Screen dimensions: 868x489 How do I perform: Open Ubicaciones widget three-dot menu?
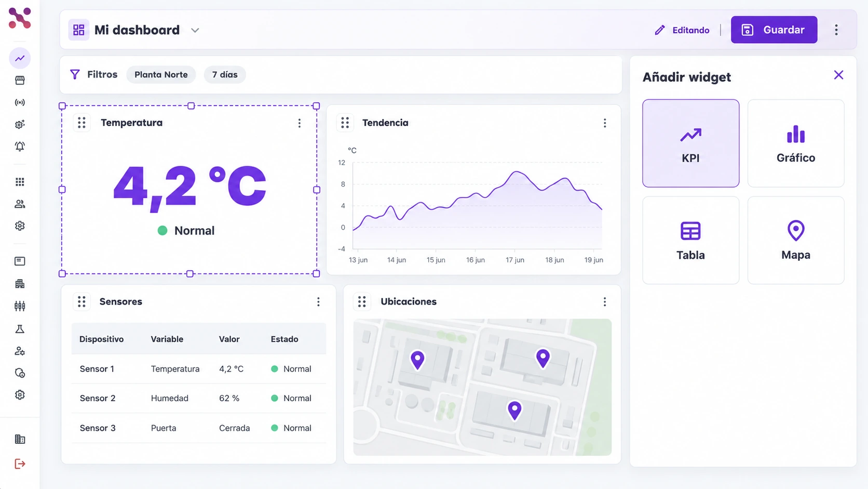pos(605,302)
